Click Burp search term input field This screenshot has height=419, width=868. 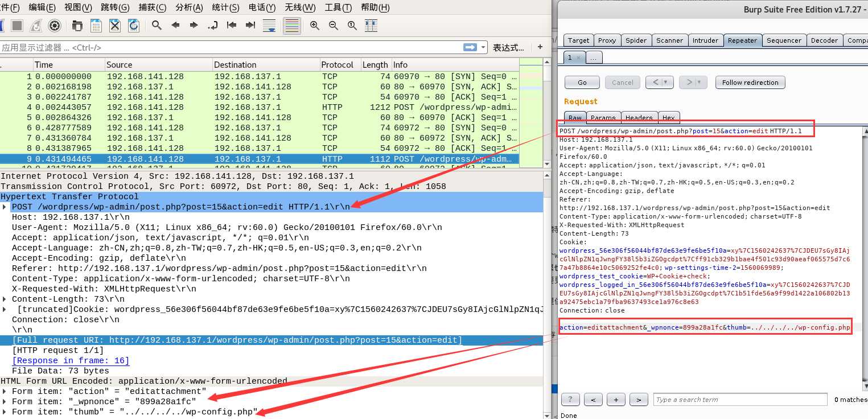coord(740,400)
